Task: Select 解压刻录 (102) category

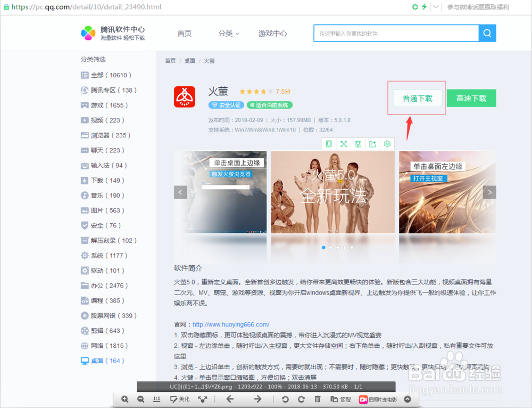Action: click(109, 241)
